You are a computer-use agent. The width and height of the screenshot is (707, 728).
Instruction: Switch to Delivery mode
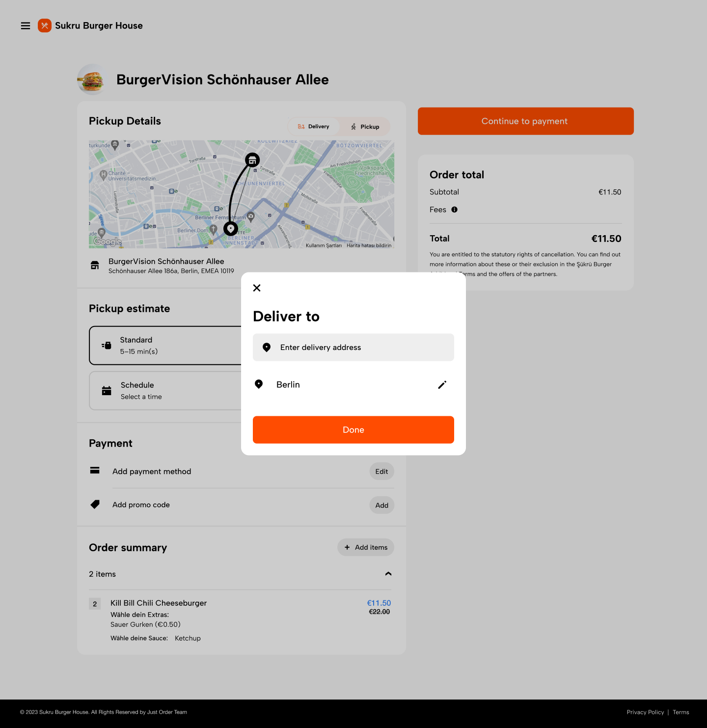point(314,127)
